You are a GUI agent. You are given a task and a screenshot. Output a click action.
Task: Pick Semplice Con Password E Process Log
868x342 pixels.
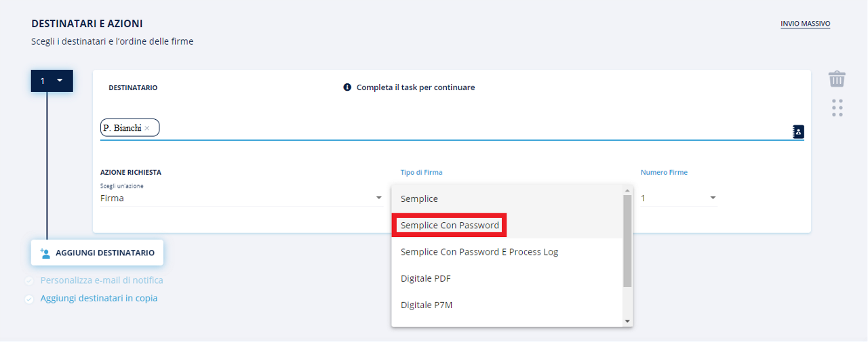[x=479, y=252]
